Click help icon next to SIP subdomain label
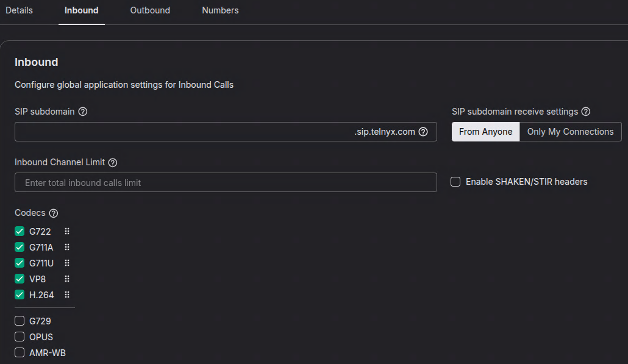The width and height of the screenshot is (628, 364). (83, 112)
